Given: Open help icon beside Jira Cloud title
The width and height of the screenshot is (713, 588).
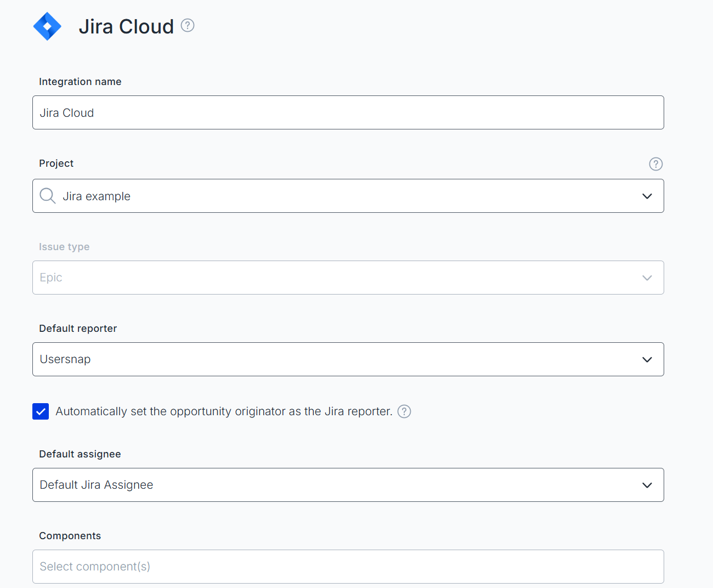Looking at the screenshot, I should [188, 25].
